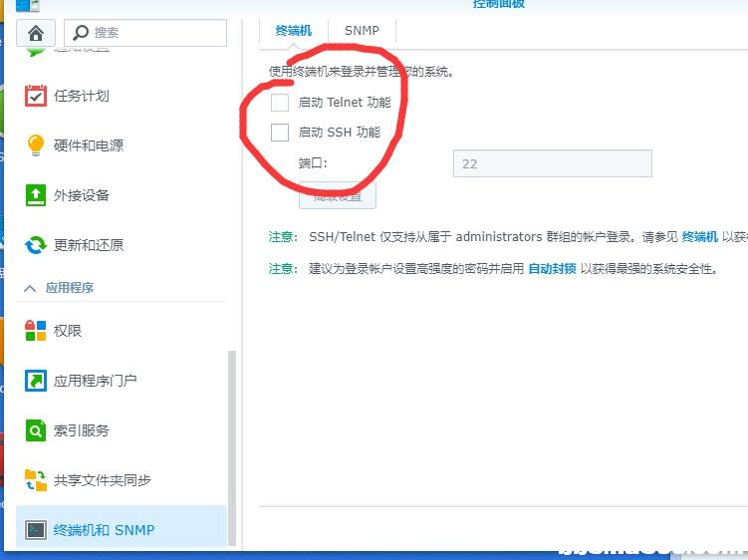Select the 更新和还原 text label
The height and width of the screenshot is (560, 748).
click(89, 245)
